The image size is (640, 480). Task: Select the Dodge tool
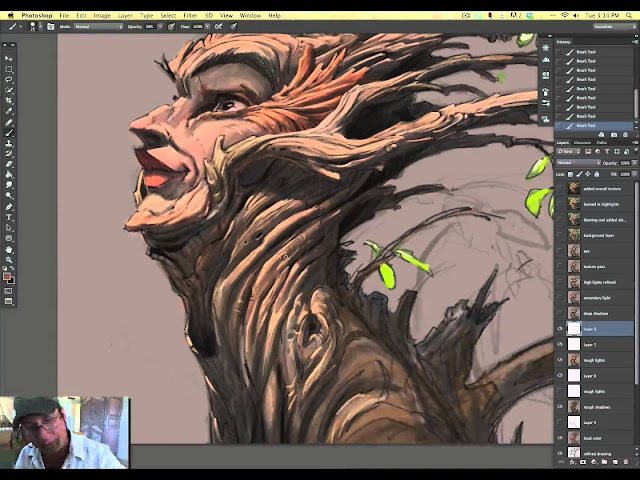[9, 196]
